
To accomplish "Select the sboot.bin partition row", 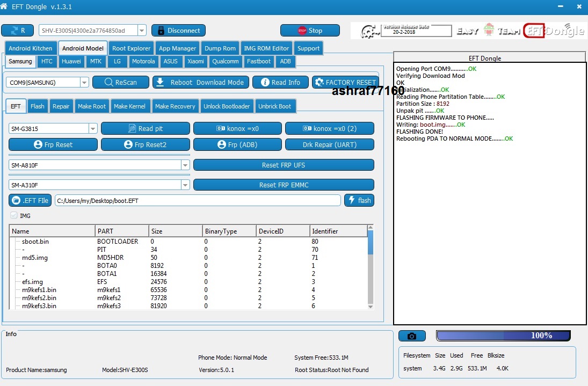I will 188,242.
